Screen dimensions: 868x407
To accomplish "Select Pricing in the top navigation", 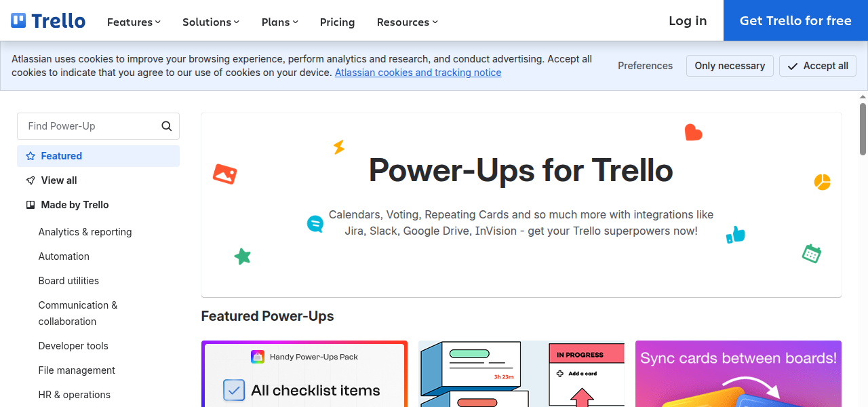I will coord(337,22).
